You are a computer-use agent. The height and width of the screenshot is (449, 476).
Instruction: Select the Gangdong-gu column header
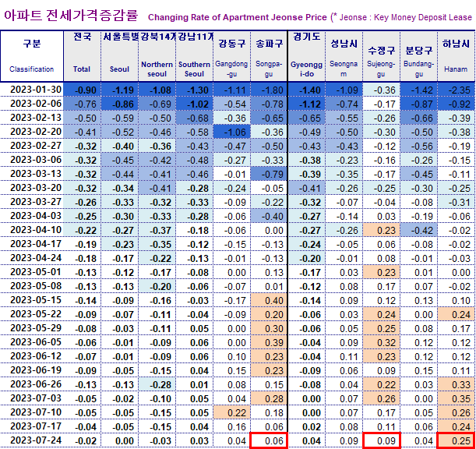point(232,56)
